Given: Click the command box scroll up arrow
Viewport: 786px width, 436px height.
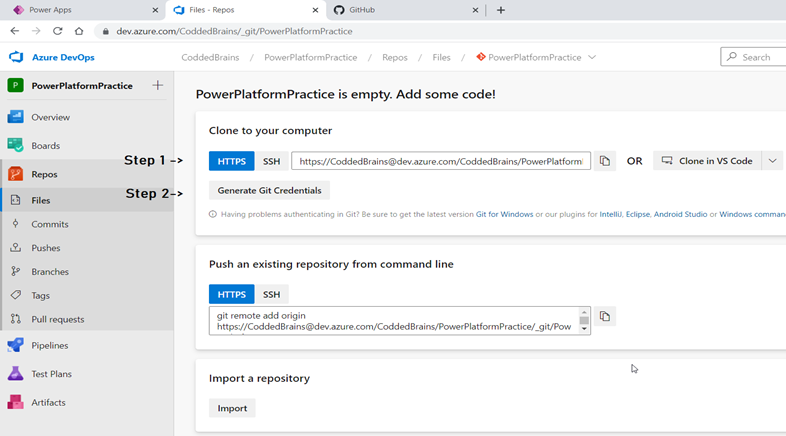Looking at the screenshot, I should pos(584,313).
